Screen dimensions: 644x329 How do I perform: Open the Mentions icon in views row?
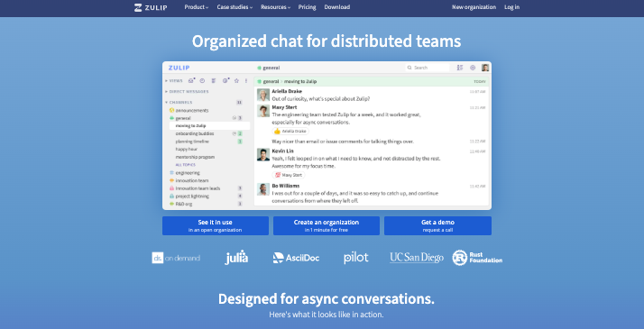coord(225,80)
